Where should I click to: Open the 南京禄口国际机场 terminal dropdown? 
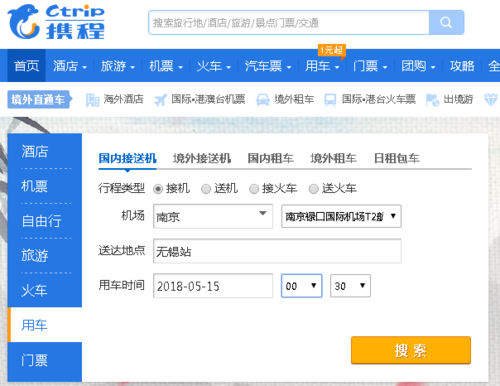pos(341,216)
